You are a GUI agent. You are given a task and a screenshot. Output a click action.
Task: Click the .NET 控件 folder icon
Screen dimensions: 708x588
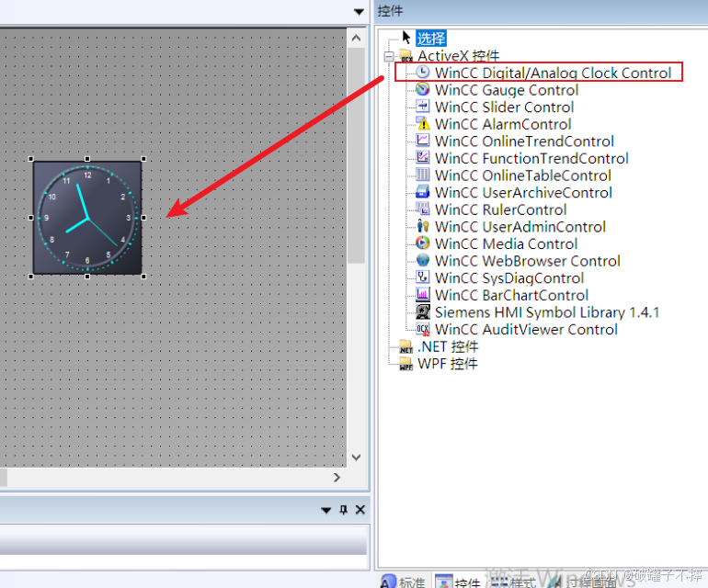point(405,346)
